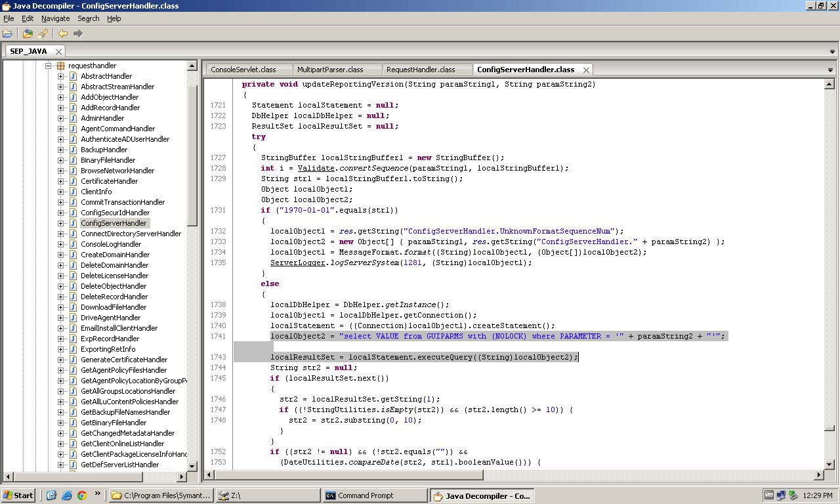Click the Show Desktop quick launch icon
The image size is (840, 504).
click(x=51, y=495)
